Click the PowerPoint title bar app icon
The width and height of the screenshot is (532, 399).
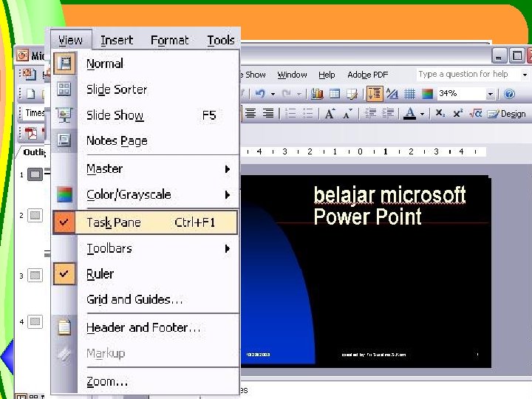(x=23, y=55)
